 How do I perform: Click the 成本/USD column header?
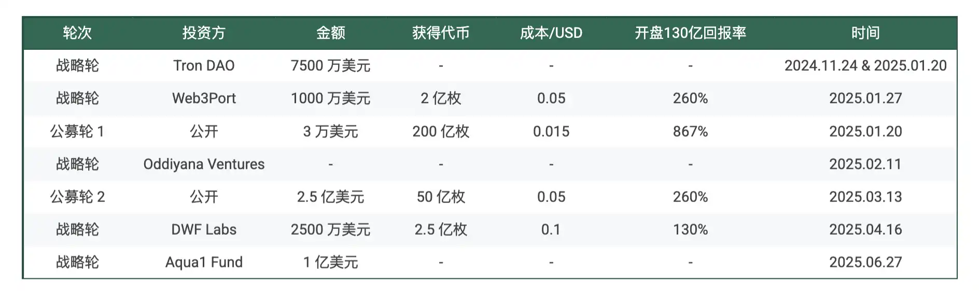[x=551, y=33]
